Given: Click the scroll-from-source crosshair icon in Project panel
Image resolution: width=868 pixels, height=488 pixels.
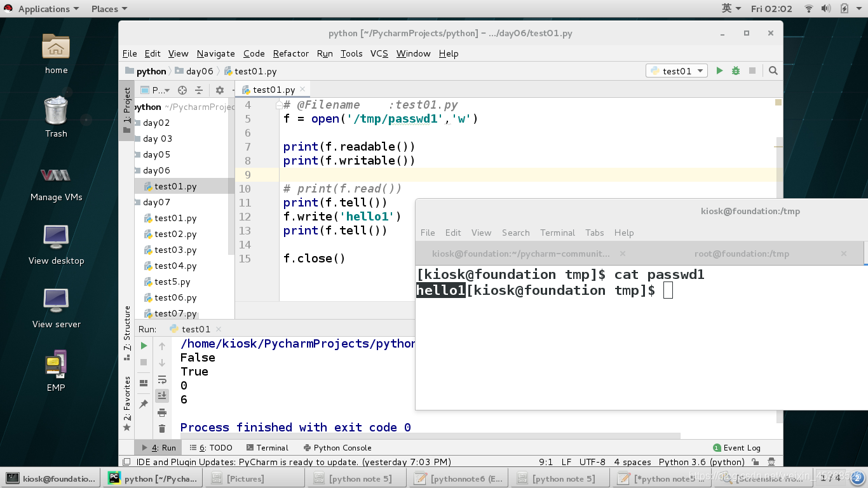Looking at the screenshot, I should (x=182, y=90).
